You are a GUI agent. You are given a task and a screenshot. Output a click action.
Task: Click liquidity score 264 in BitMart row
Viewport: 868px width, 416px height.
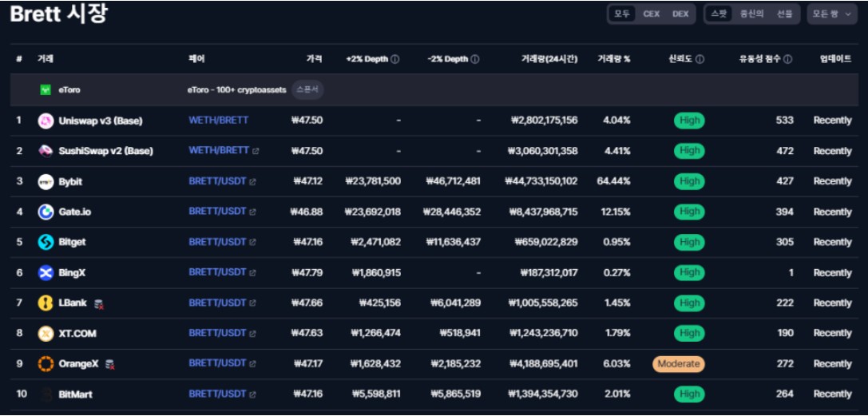coord(784,394)
